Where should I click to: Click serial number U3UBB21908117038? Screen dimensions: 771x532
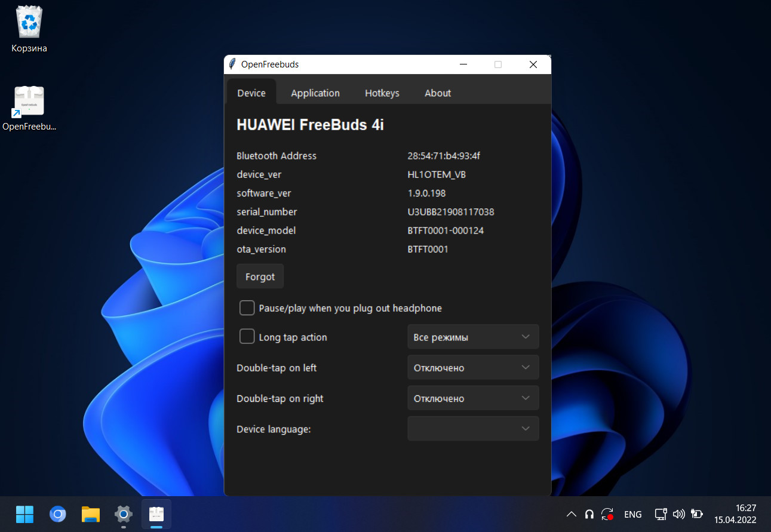click(451, 211)
